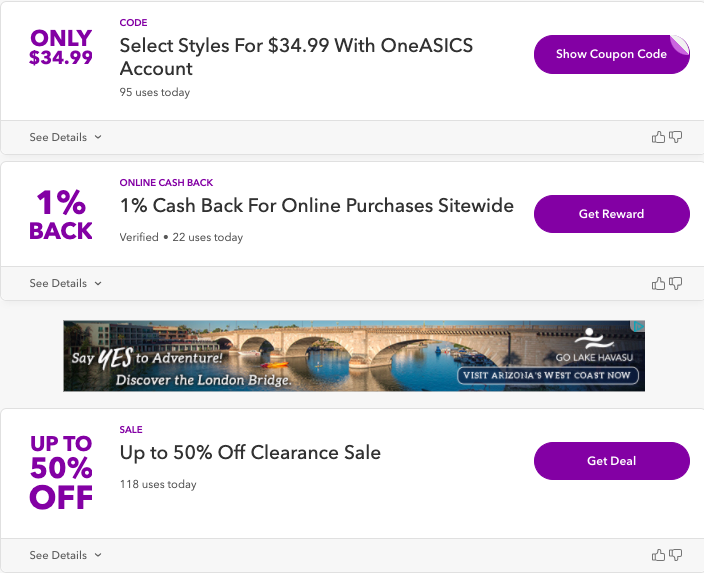Click Show Coupon Code button

611,54
